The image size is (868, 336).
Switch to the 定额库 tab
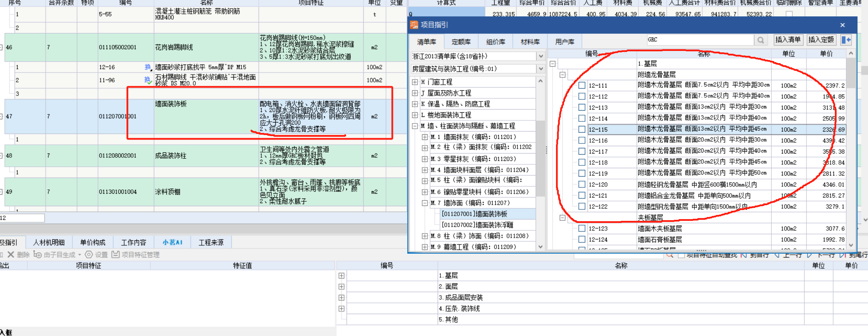[461, 42]
